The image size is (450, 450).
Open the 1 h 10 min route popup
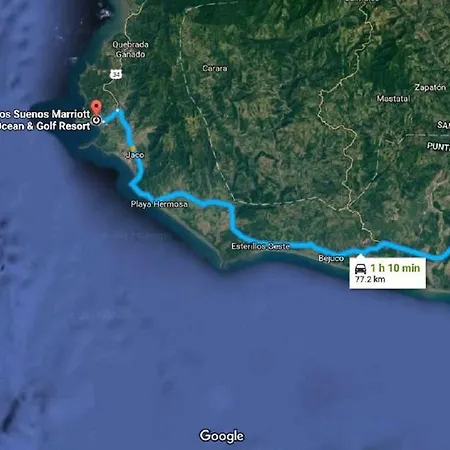click(x=387, y=273)
